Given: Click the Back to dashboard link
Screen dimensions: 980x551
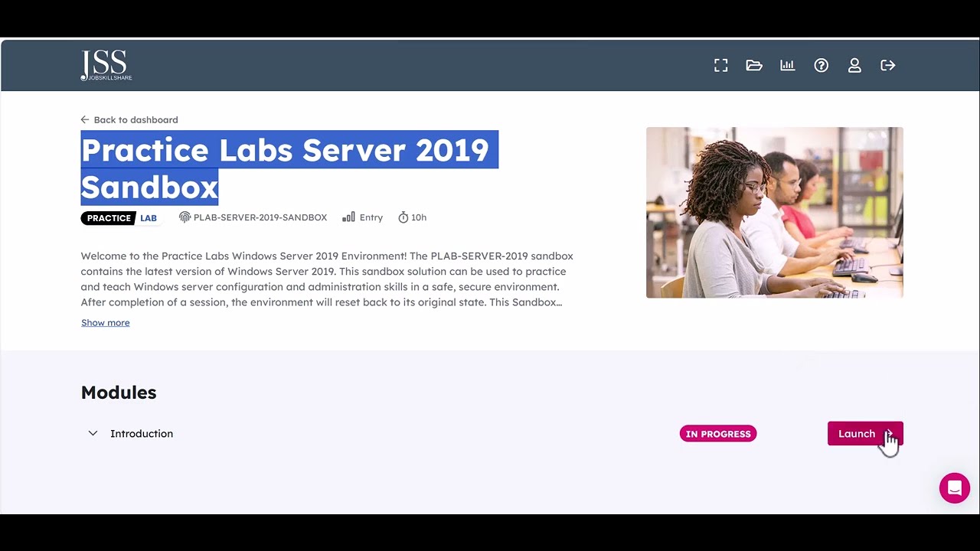Looking at the screenshot, I should point(129,120).
